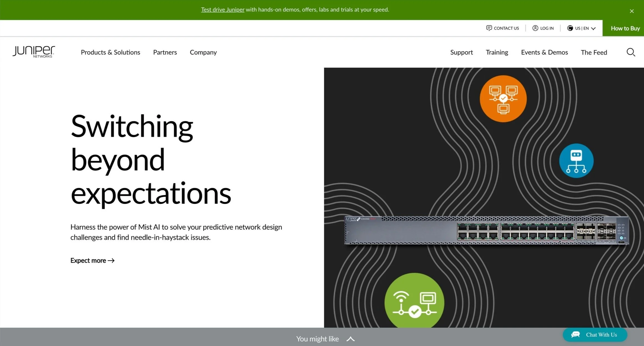
Task: Click the Juniper Networks logo
Action: pos(34,52)
